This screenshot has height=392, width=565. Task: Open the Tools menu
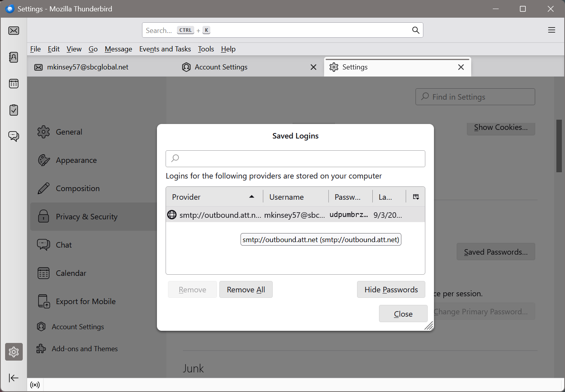[206, 49]
